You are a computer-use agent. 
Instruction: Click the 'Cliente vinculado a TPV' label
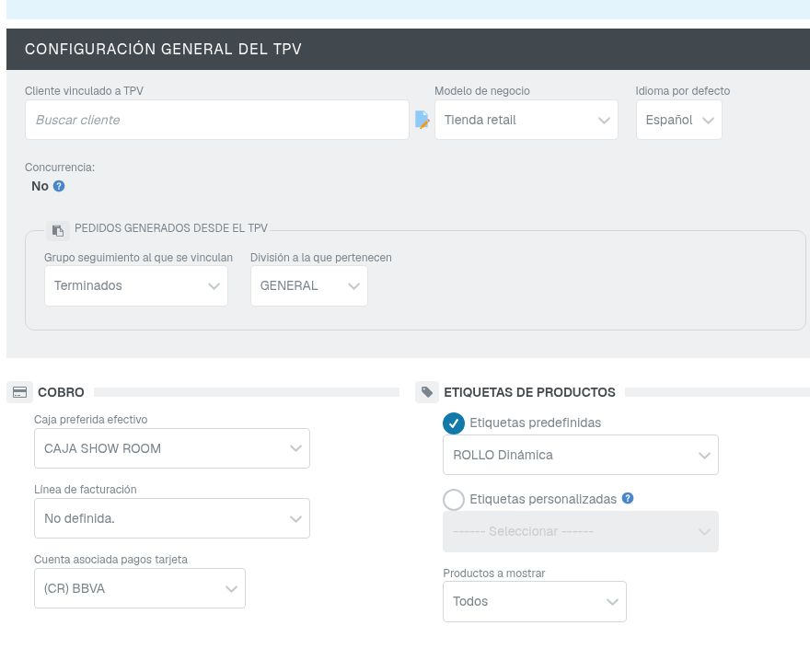click(x=84, y=91)
